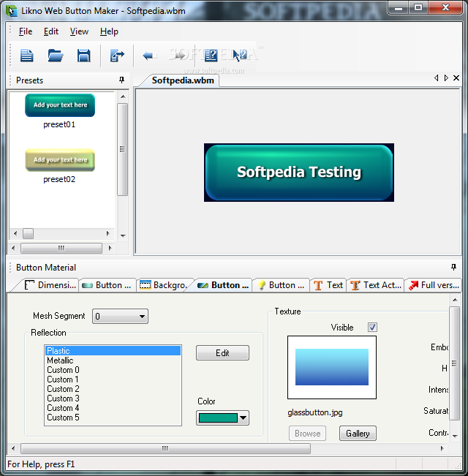The width and height of the screenshot is (468, 476).
Task: Click the preset02 label
Action: point(59,179)
